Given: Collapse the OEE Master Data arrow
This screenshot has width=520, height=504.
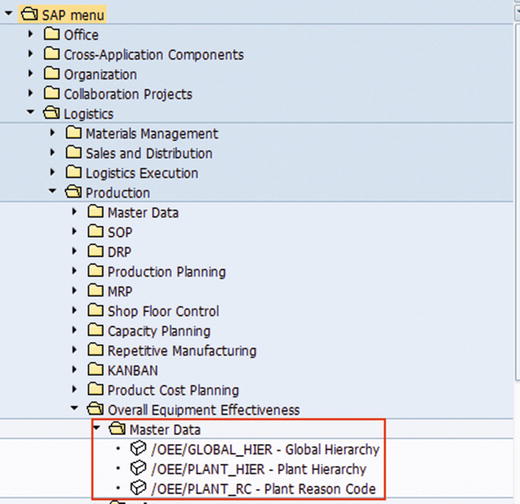Looking at the screenshot, I should [97, 428].
